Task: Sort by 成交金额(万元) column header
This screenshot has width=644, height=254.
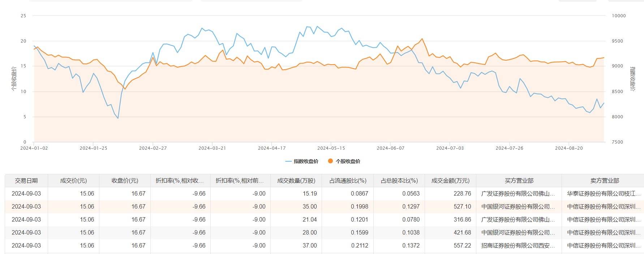Action: 450,180
